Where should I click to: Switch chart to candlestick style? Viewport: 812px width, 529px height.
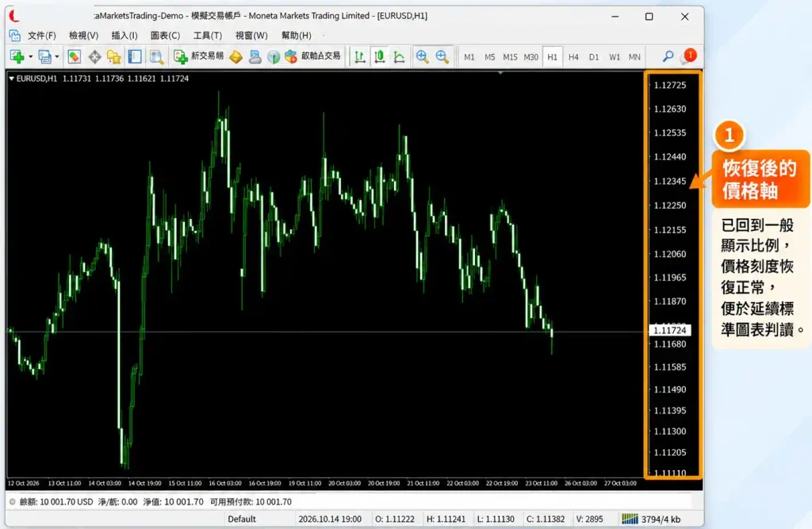coord(380,56)
